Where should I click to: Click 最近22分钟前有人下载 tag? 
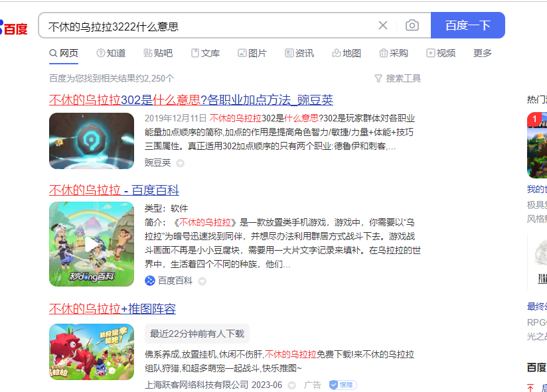click(197, 334)
